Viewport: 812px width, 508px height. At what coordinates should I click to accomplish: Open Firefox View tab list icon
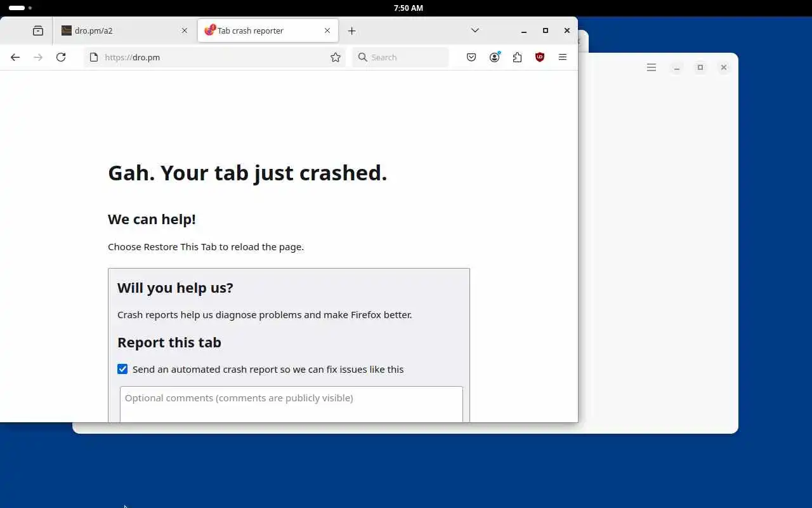coord(38,30)
